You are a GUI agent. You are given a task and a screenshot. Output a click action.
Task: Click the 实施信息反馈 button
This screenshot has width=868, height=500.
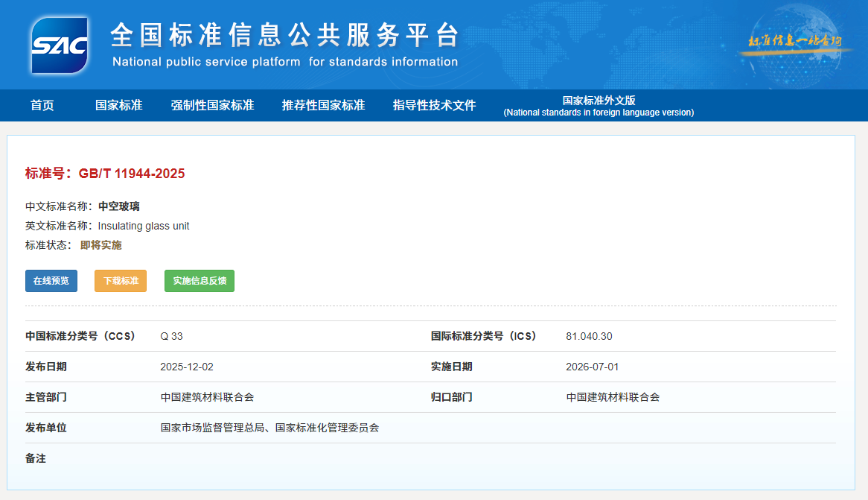pyautogui.click(x=200, y=281)
